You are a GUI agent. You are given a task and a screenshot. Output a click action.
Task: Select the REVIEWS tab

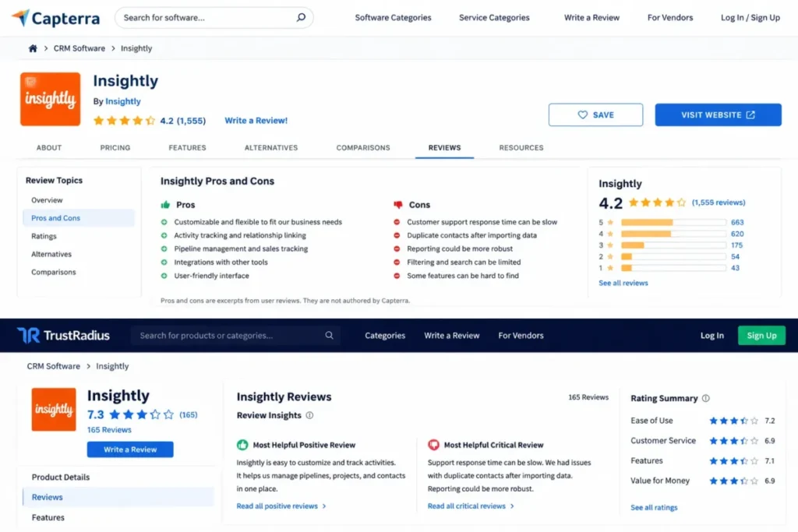[x=444, y=148]
